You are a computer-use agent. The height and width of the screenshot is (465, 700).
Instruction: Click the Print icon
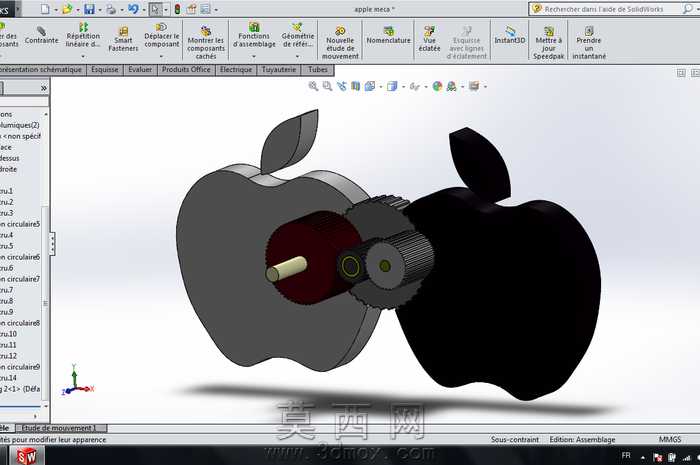(x=111, y=9)
